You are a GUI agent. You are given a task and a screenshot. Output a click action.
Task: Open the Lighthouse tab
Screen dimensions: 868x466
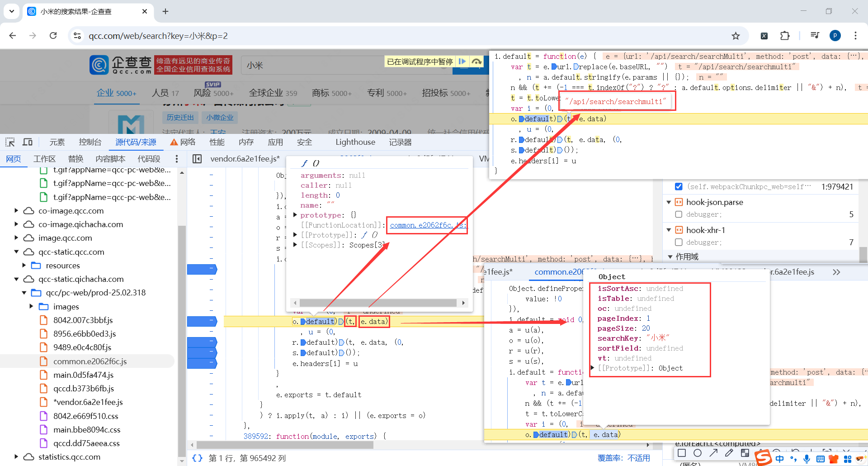[355, 142]
